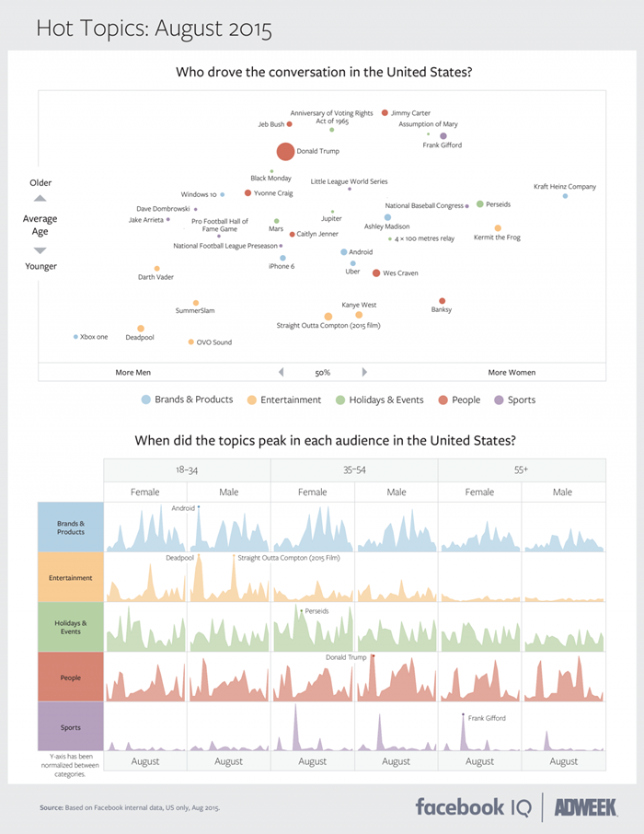Click the Holidays & Events row label
644x834 pixels.
click(x=71, y=627)
